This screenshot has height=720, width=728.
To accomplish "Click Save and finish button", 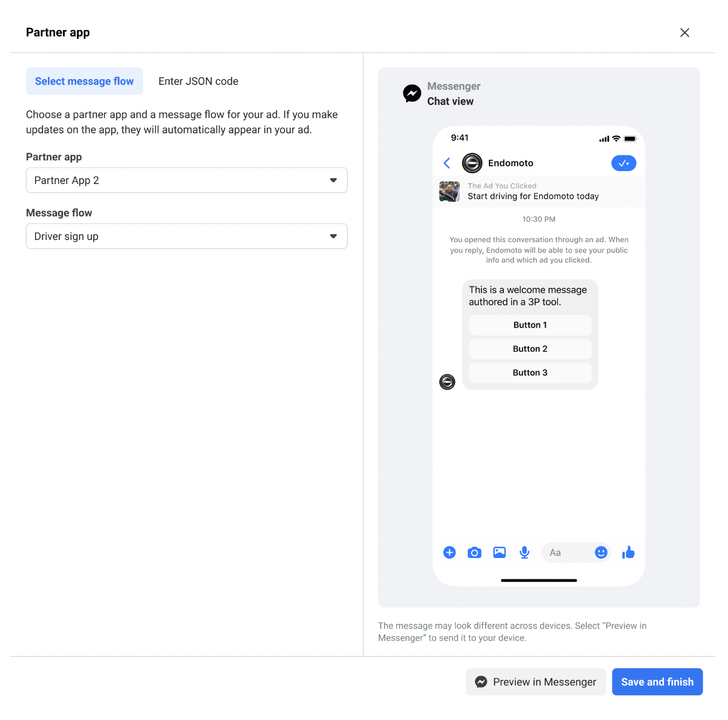I will click(657, 682).
